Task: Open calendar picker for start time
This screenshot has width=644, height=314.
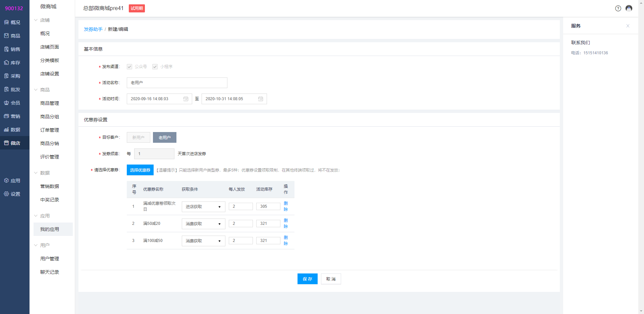Action: coord(186,99)
